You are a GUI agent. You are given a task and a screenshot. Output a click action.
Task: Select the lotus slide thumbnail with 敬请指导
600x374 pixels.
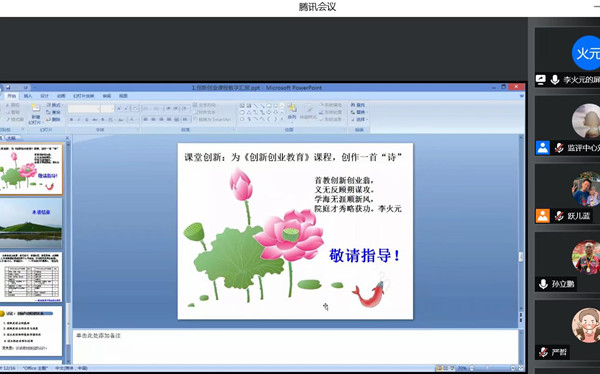[31, 169]
